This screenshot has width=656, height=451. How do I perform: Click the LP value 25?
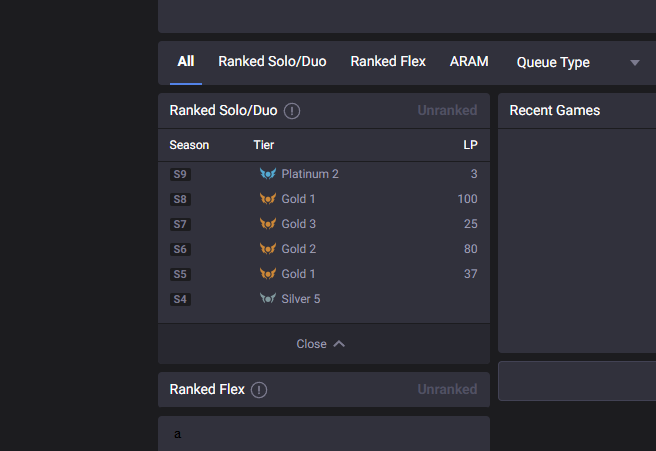(x=471, y=224)
